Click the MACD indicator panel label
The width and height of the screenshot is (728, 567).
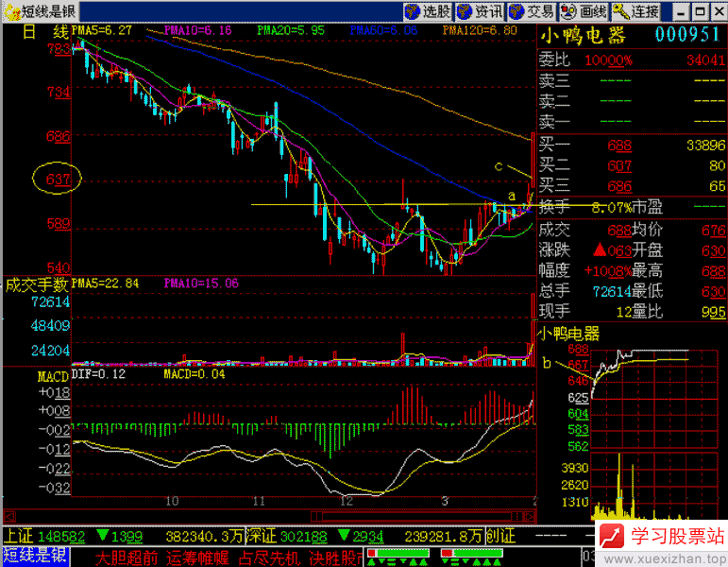[54, 376]
